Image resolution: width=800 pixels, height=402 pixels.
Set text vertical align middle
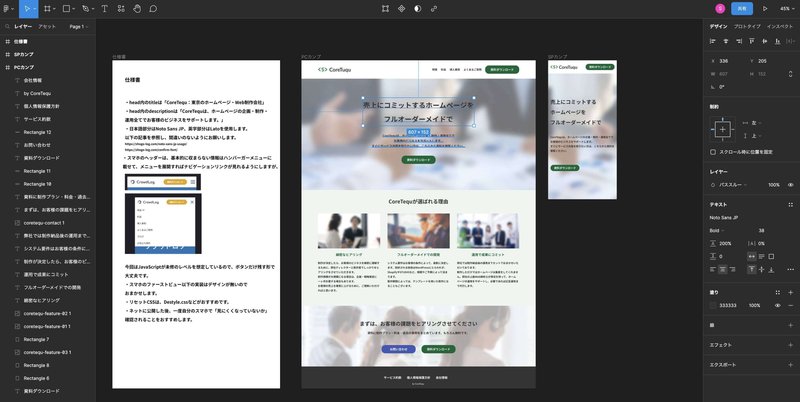click(x=761, y=269)
